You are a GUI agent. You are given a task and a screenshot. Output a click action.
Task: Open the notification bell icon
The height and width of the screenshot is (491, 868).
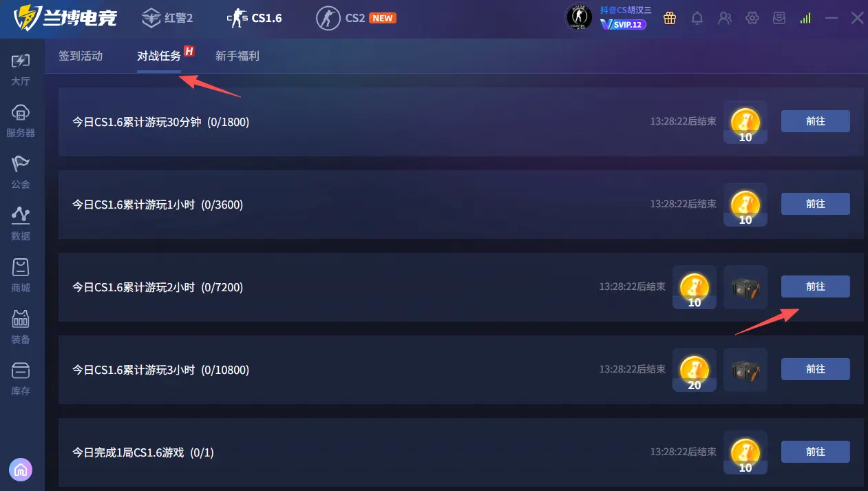(x=697, y=18)
